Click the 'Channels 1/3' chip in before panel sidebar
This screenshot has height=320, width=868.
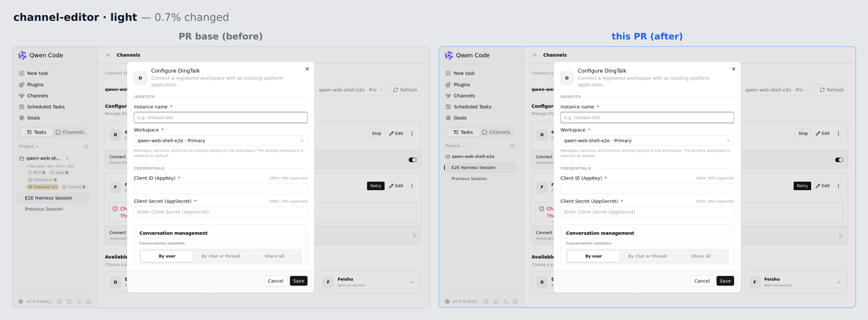(42, 187)
